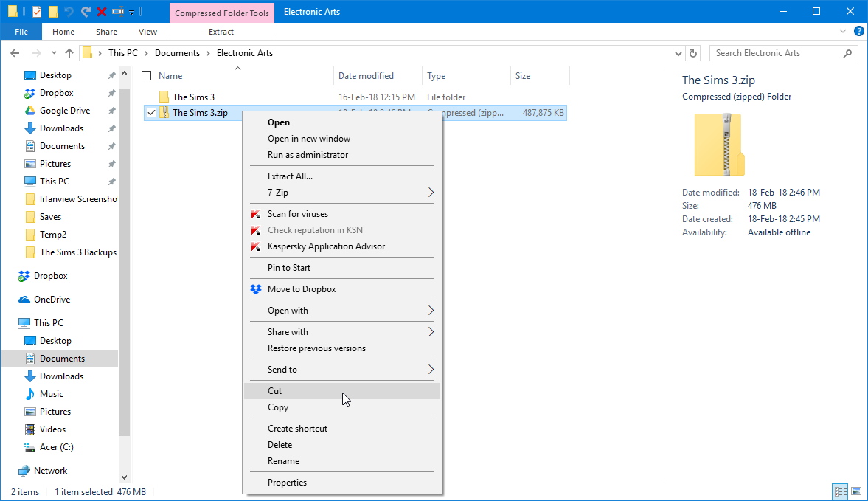Open The Sims 3 Backups folder in sidebar
The image size is (868, 501).
click(78, 252)
